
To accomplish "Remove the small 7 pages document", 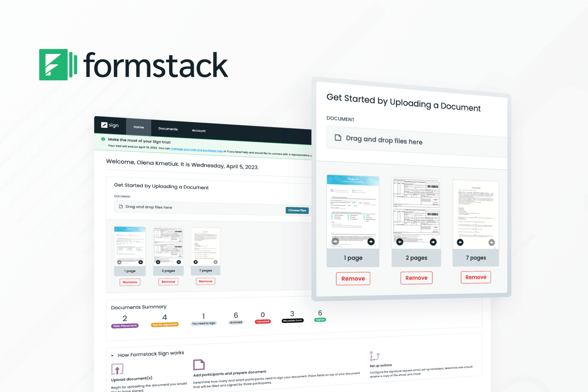I will click(x=206, y=281).
